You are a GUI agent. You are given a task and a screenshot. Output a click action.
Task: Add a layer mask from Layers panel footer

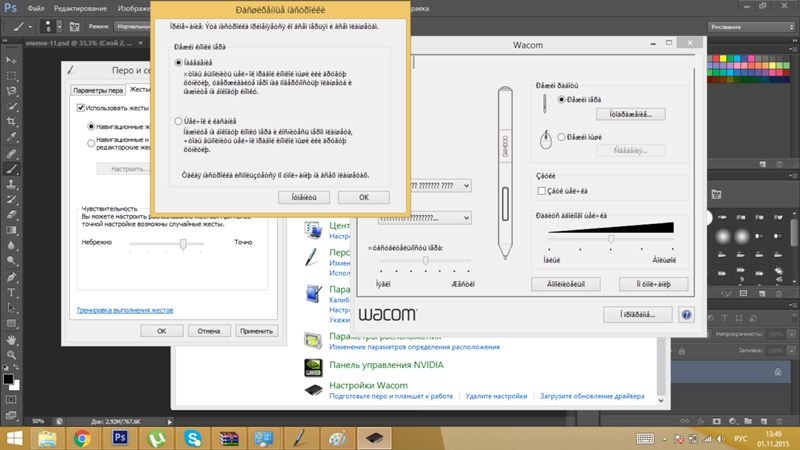coord(716,421)
